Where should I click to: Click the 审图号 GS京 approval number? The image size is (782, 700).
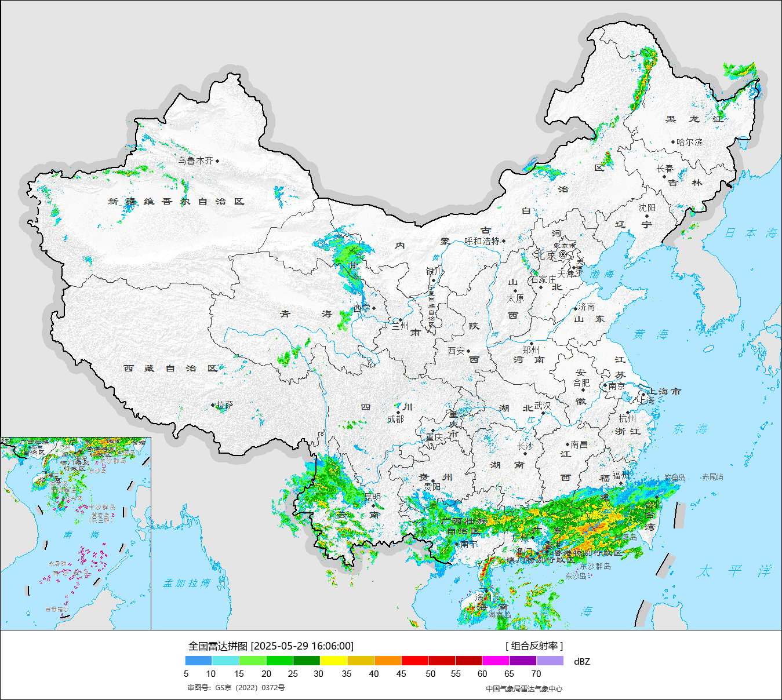[236, 688]
